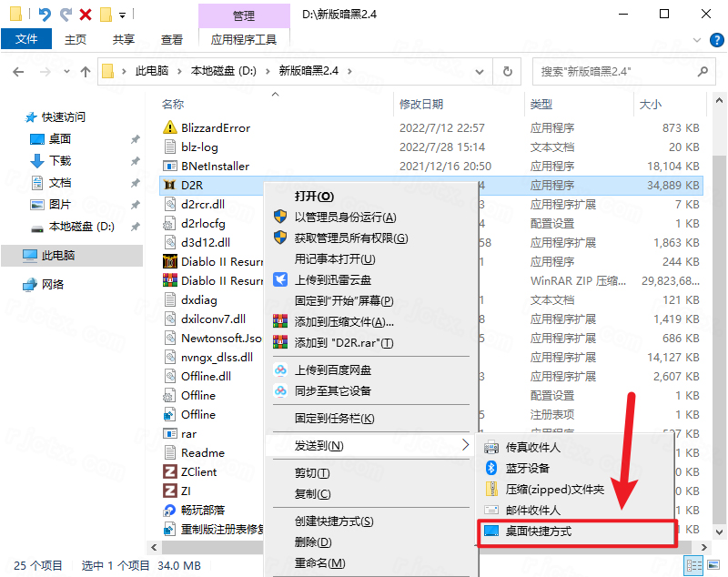The width and height of the screenshot is (728, 577).
Task: Select 网络 in navigation pane
Action: (53, 284)
